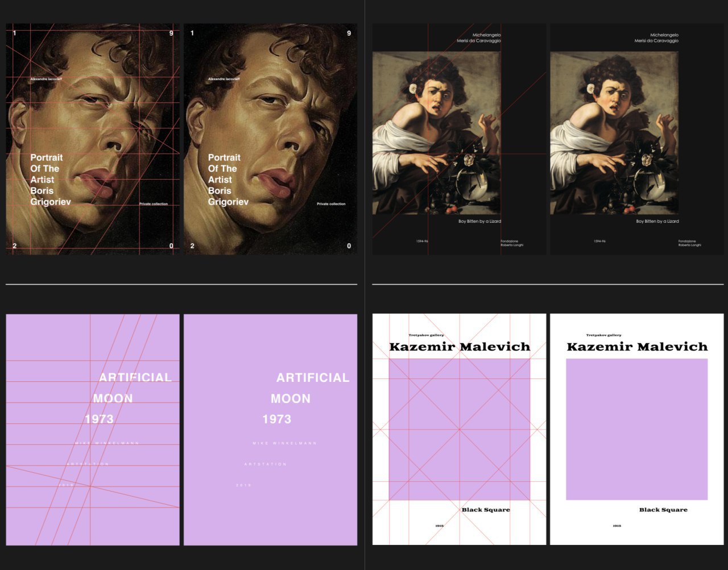Viewport: 728px width, 570px height.
Task: Click 'Tretyakov gallery' on the clean Malevich poster
Action: coord(603,335)
